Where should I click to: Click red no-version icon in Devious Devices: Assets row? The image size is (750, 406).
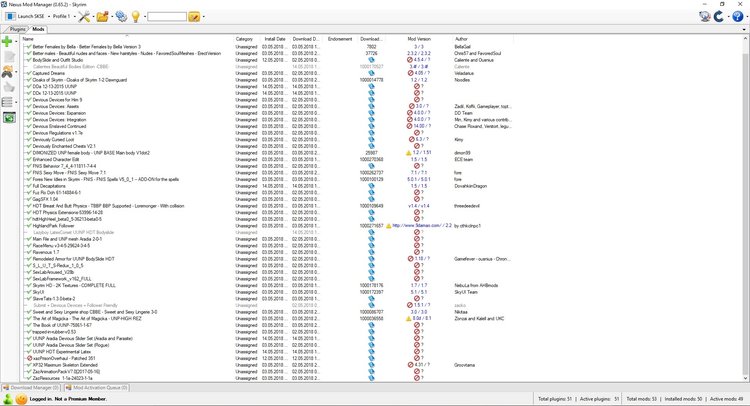411,106
